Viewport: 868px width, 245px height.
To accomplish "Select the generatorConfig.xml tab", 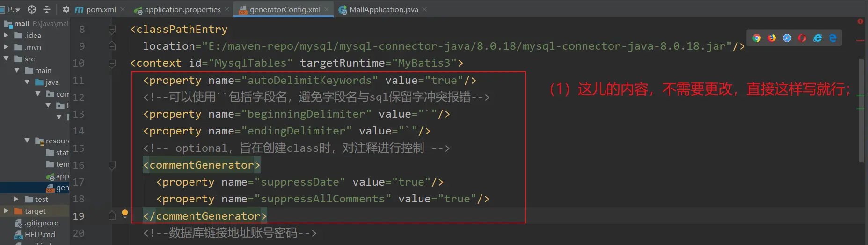I will pyautogui.click(x=284, y=9).
